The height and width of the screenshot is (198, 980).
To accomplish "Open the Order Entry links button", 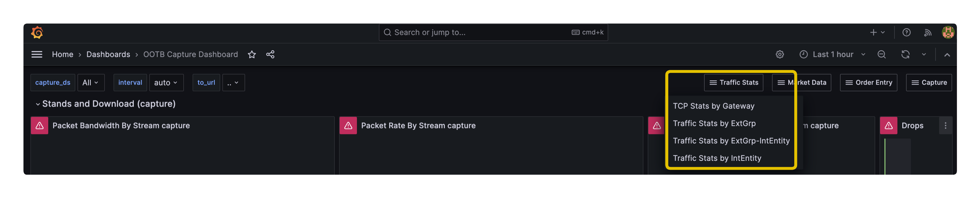I will [x=868, y=82].
